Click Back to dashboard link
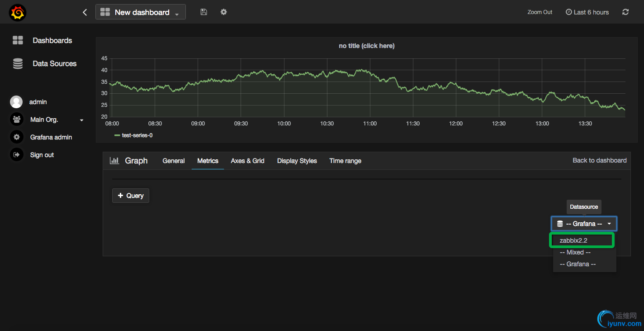 click(599, 160)
